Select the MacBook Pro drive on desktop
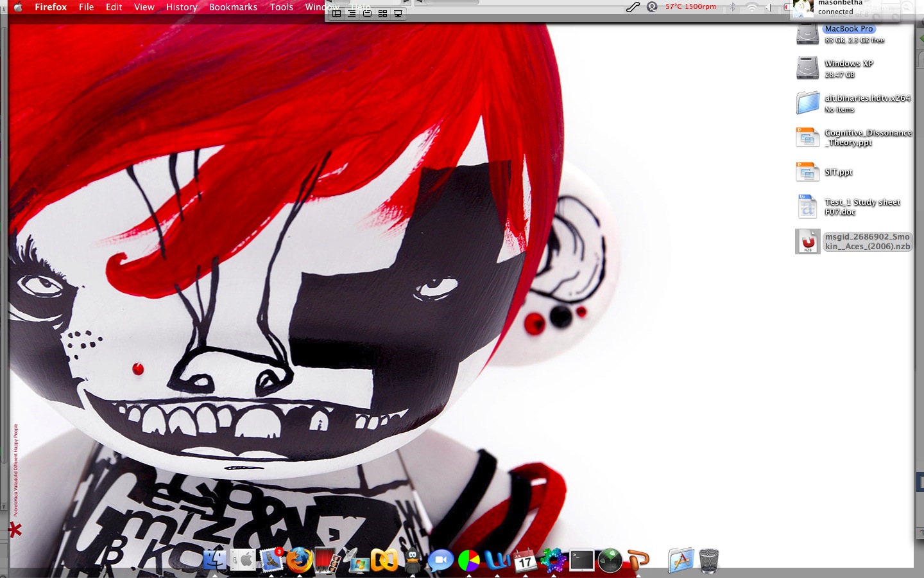This screenshot has width=924, height=578. click(x=848, y=29)
